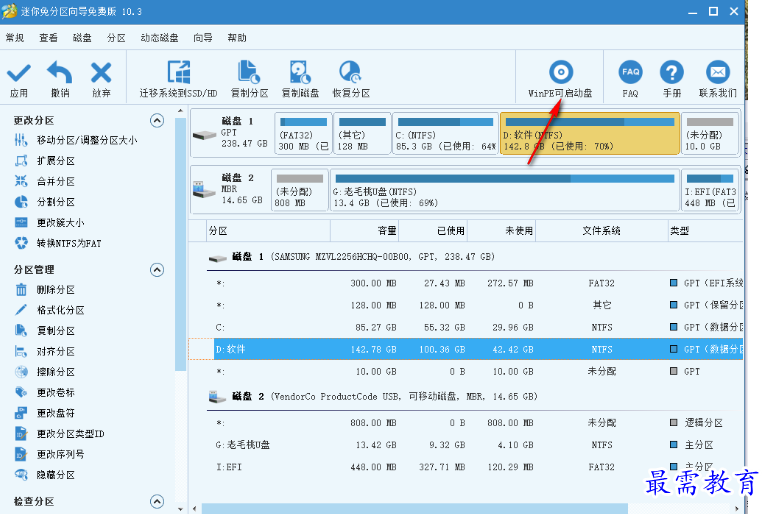767x514 pixels.
Task: Sort by the 类型 column header
Action: click(705, 231)
